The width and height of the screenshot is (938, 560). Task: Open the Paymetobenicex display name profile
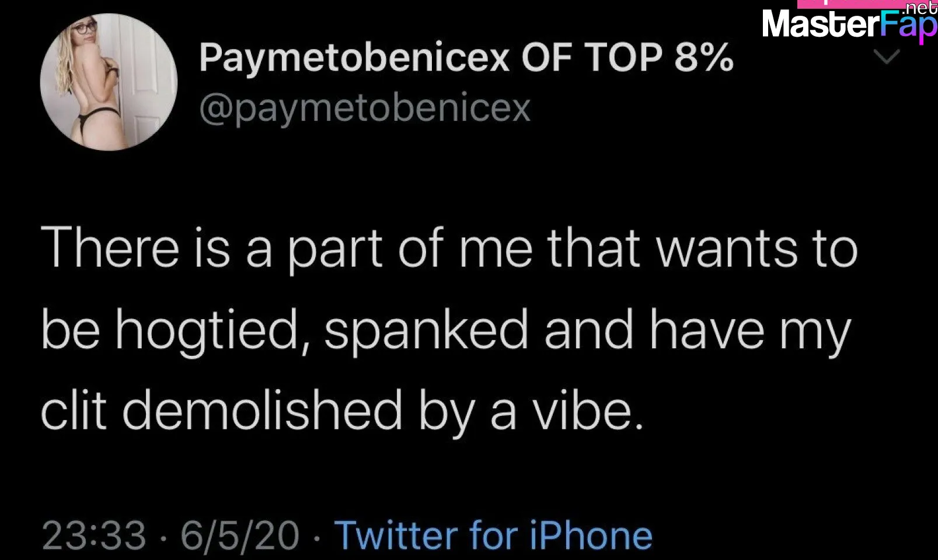[466, 58]
